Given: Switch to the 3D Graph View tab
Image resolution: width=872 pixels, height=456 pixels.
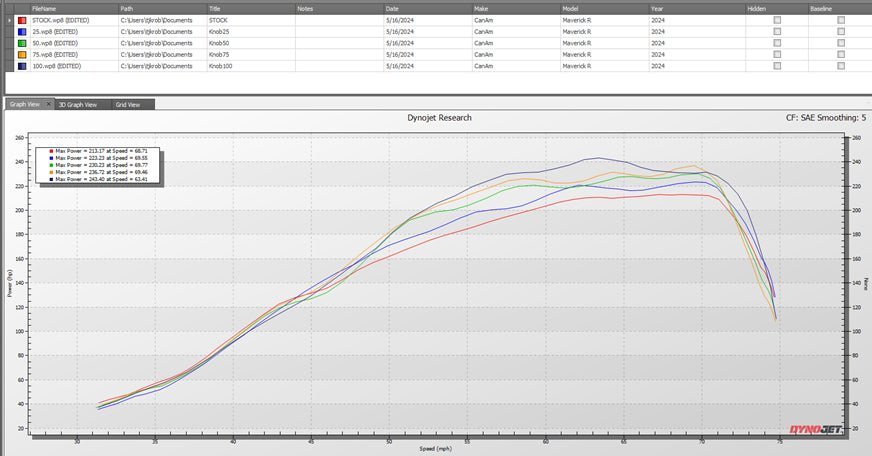Looking at the screenshot, I should click(x=77, y=104).
